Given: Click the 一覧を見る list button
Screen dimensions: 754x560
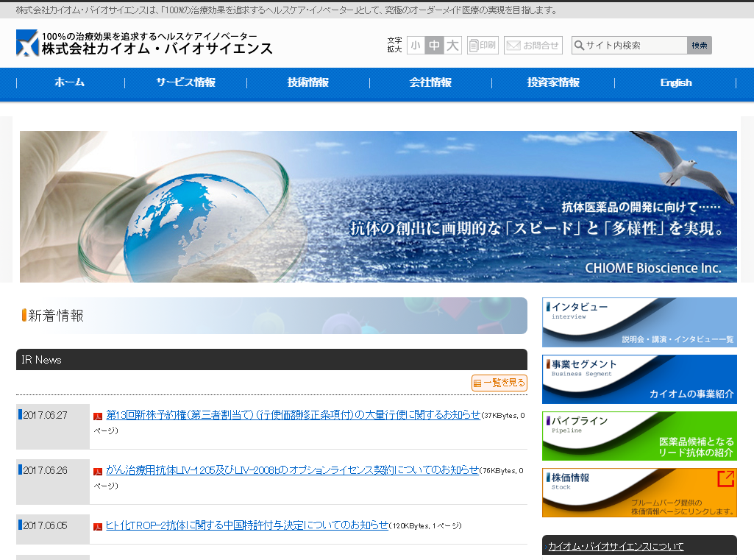Looking at the screenshot, I should 499,383.
